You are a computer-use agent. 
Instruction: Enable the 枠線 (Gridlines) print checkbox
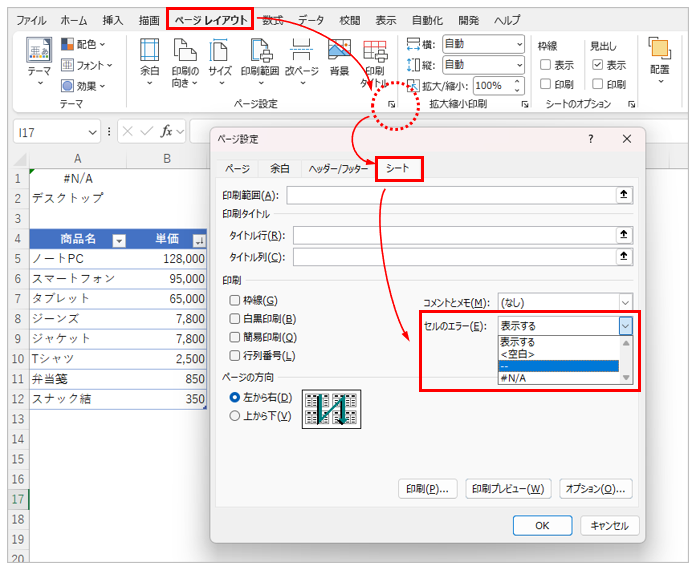235,300
